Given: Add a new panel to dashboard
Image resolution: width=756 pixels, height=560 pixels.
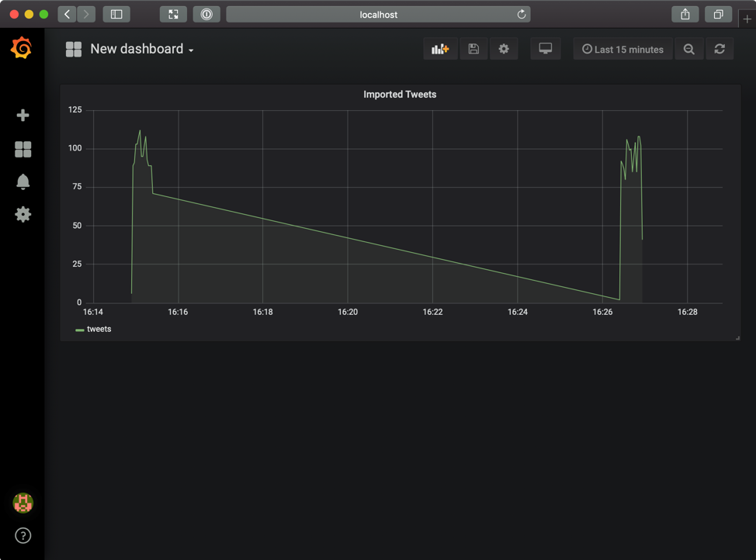Looking at the screenshot, I should click(440, 49).
